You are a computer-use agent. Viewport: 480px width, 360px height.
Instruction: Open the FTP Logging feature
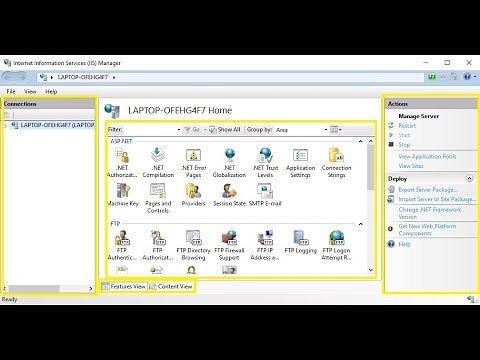[x=300, y=242]
